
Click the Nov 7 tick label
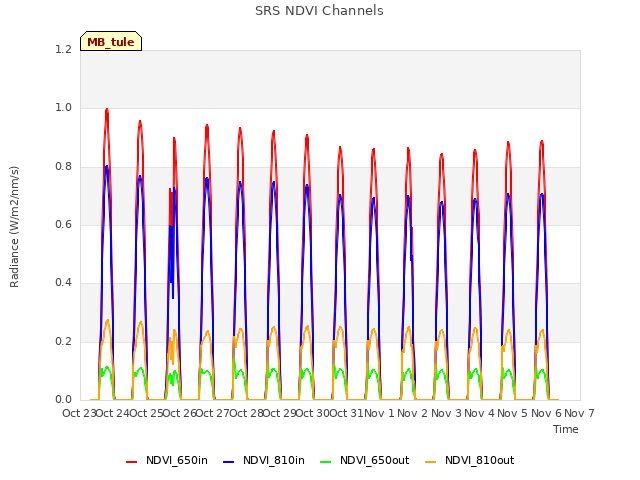coord(579,413)
